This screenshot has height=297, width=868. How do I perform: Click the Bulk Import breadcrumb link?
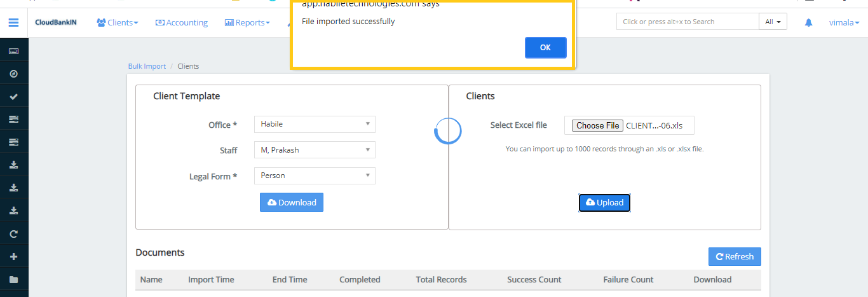tap(147, 66)
